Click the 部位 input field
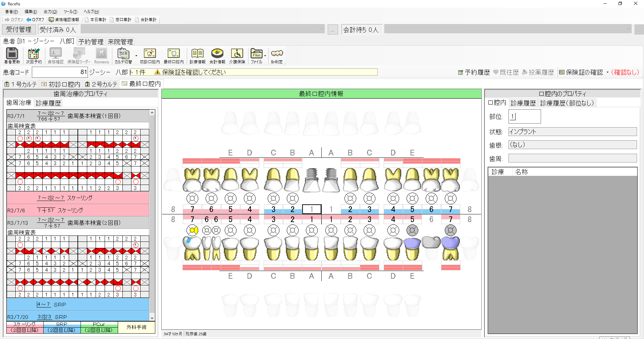 (525, 117)
